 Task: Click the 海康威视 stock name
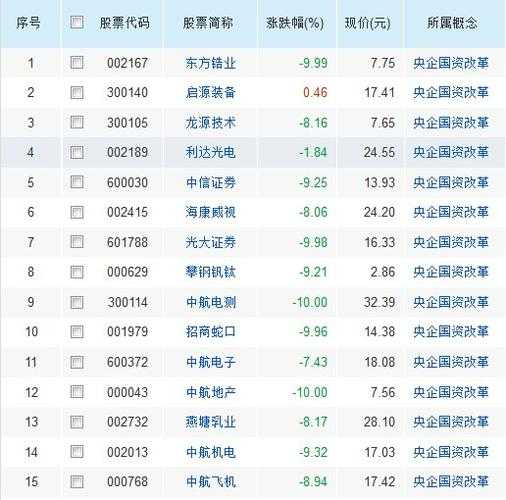(211, 212)
